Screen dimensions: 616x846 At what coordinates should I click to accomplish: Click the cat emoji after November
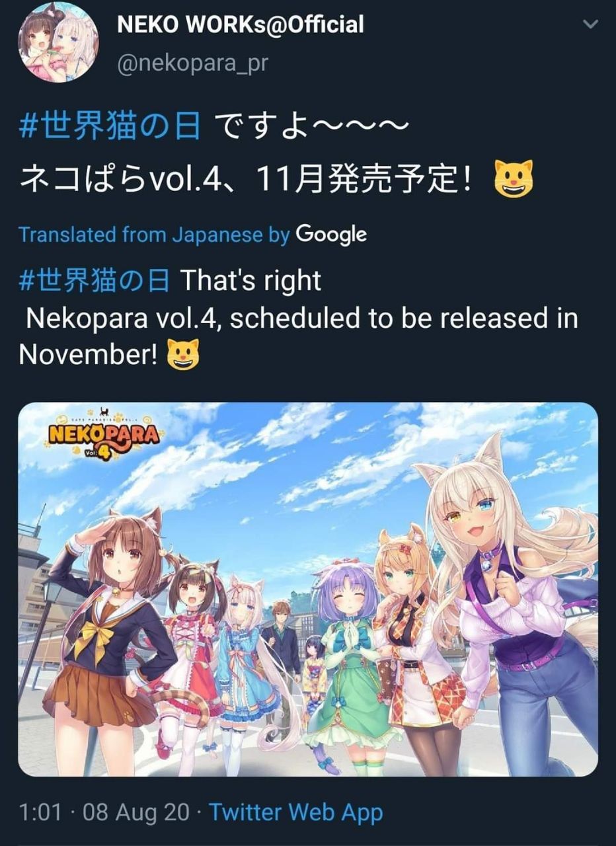pyautogui.click(x=182, y=355)
